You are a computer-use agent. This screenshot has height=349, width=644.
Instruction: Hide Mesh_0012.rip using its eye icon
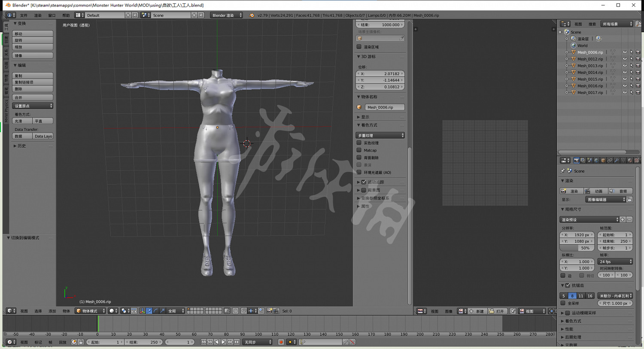625,59
